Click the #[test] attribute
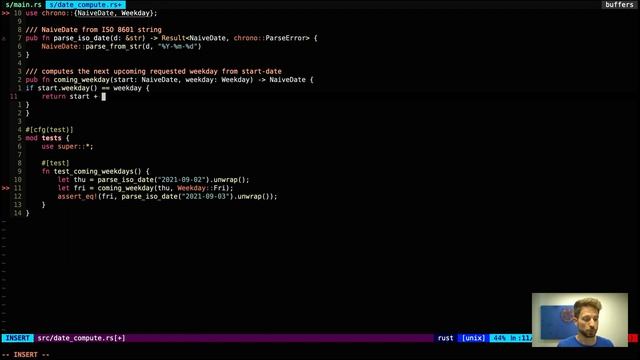Screen dimensions: 640x360 (56, 163)
